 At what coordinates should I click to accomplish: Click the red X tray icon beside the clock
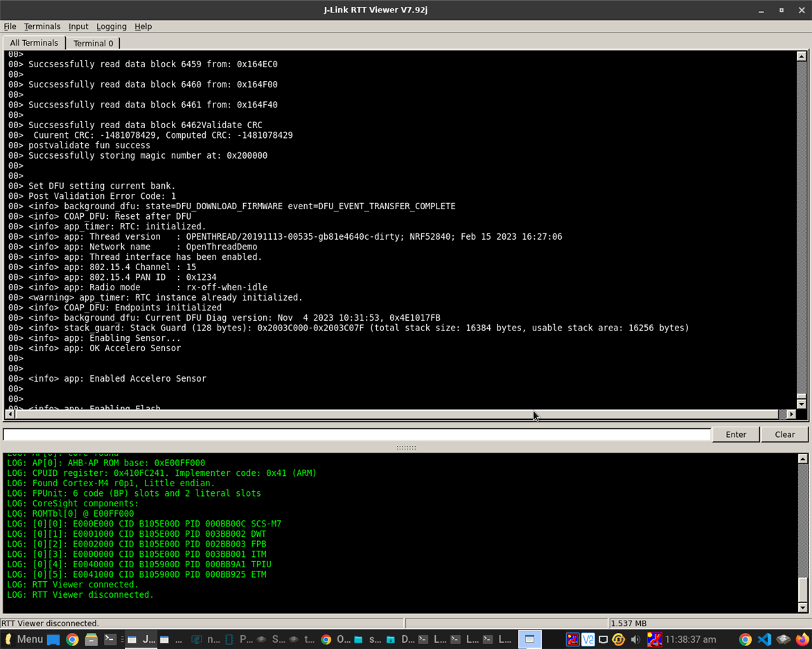pyautogui.click(x=654, y=640)
